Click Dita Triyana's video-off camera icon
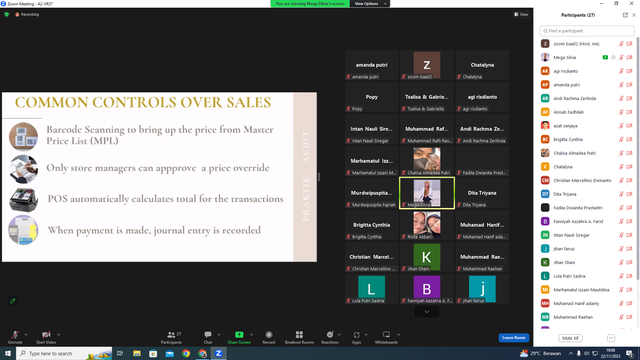 coord(629,194)
